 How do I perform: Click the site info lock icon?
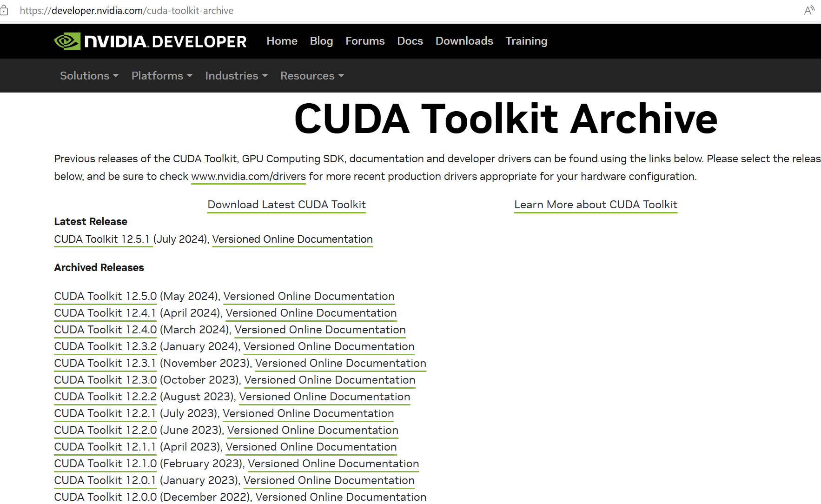4,10
